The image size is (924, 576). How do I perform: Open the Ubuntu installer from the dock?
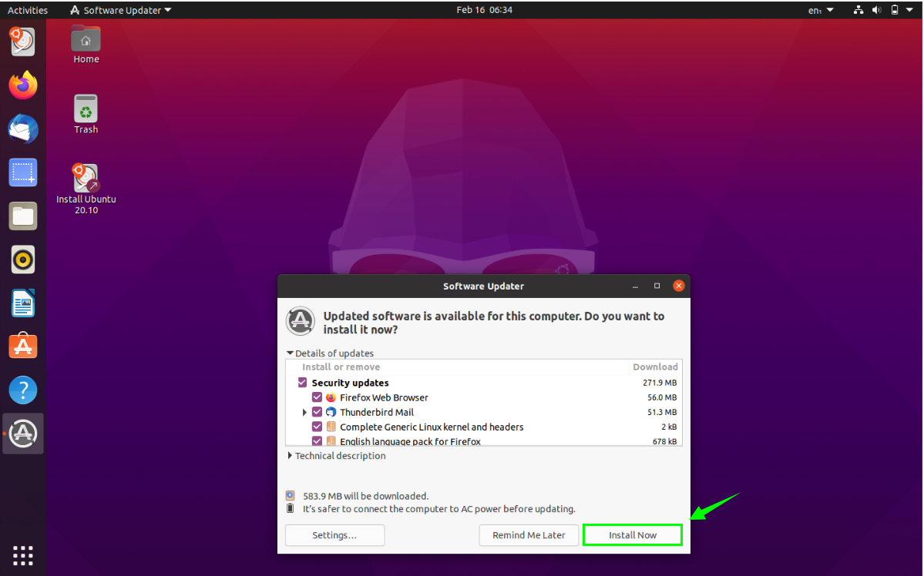click(23, 42)
